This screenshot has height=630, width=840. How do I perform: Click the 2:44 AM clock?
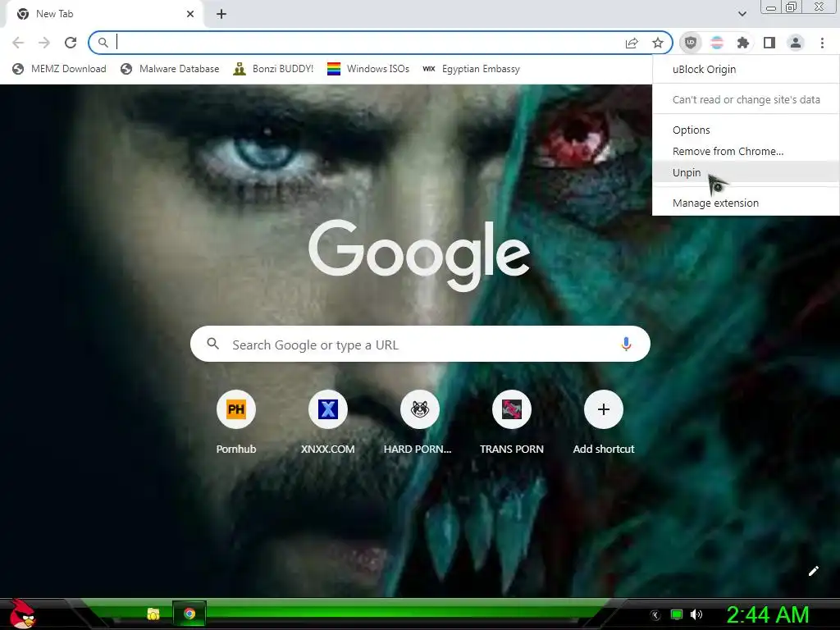(x=768, y=614)
